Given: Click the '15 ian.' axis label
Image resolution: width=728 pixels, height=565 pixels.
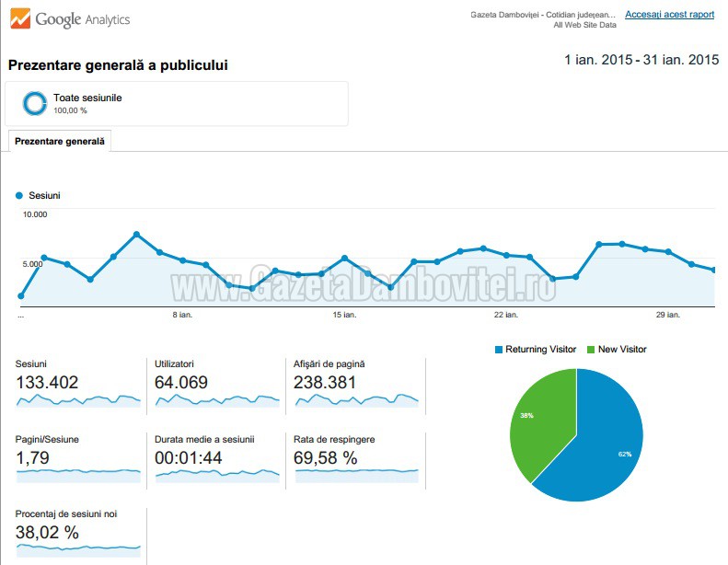Looking at the screenshot, I should pos(344,315).
